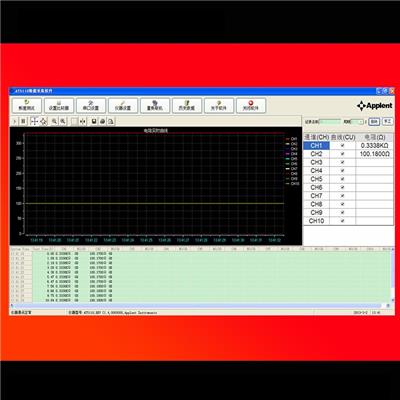Click the red close-software toolbar button

pos(251,105)
